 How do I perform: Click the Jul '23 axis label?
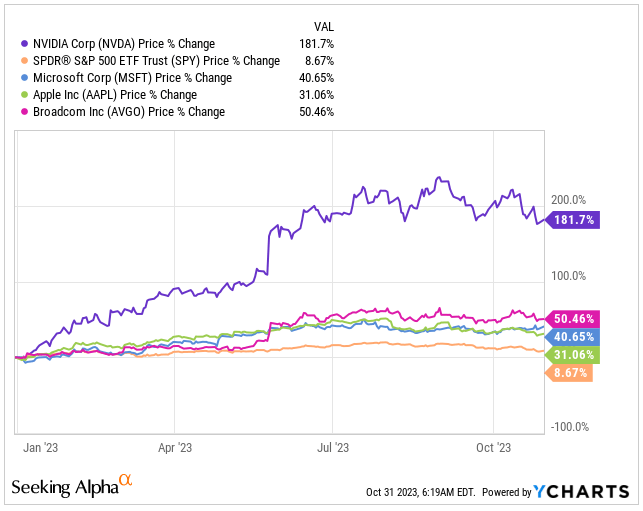333,447
